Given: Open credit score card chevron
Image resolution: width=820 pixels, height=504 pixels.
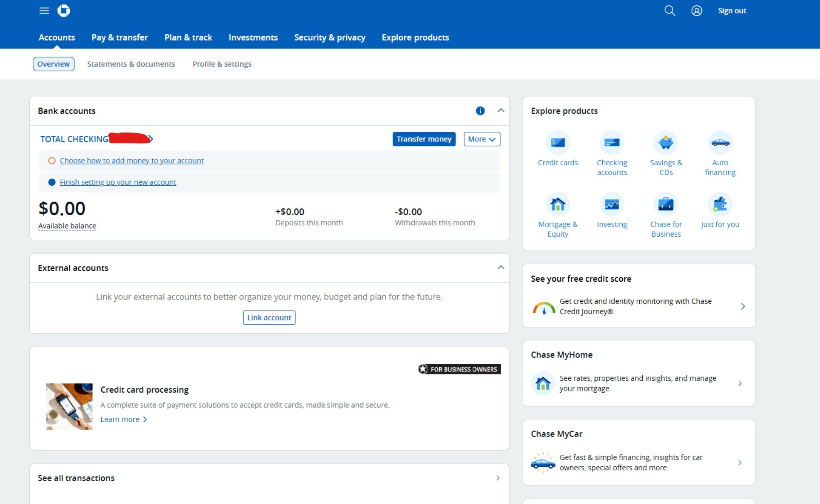Looking at the screenshot, I should point(743,306).
